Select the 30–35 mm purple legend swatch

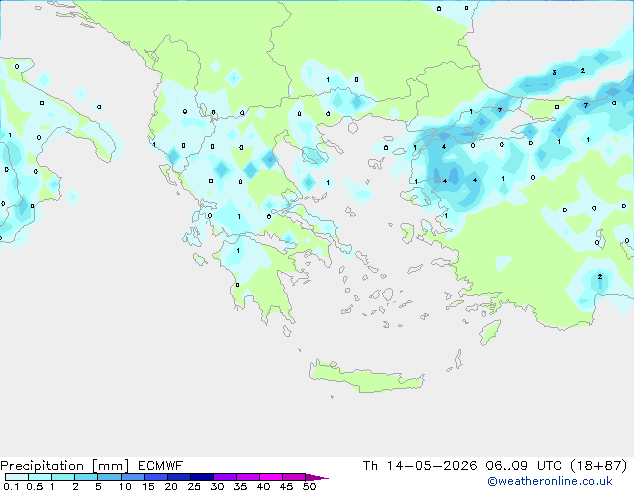click(224, 477)
